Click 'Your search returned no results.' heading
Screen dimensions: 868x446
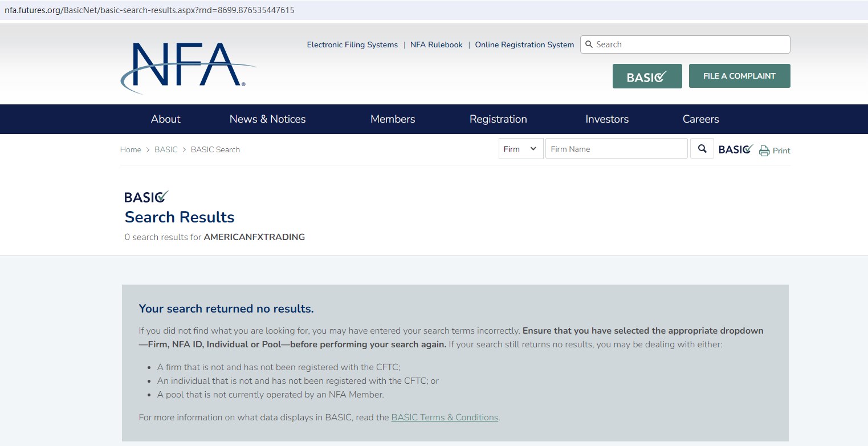point(226,309)
